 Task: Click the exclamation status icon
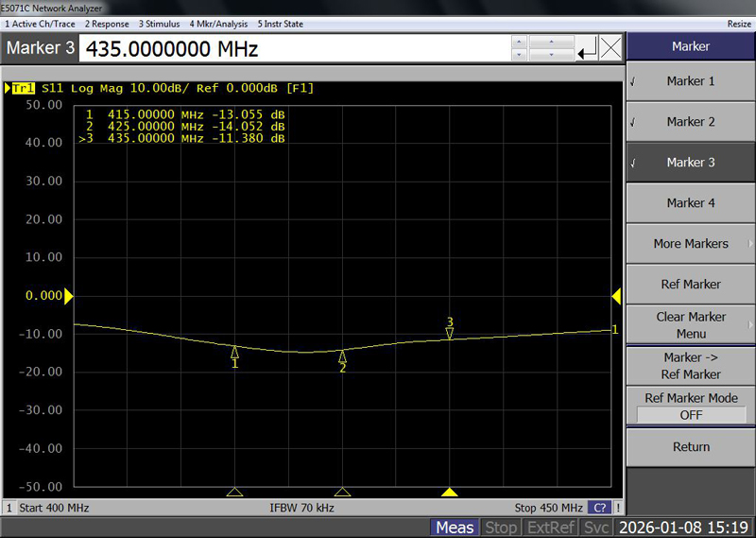(618, 508)
